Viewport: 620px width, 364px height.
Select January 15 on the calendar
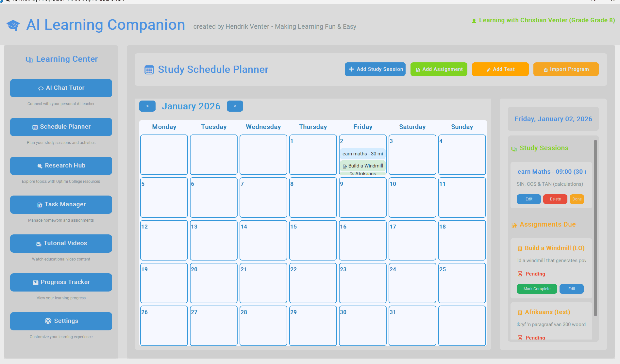coord(313,240)
